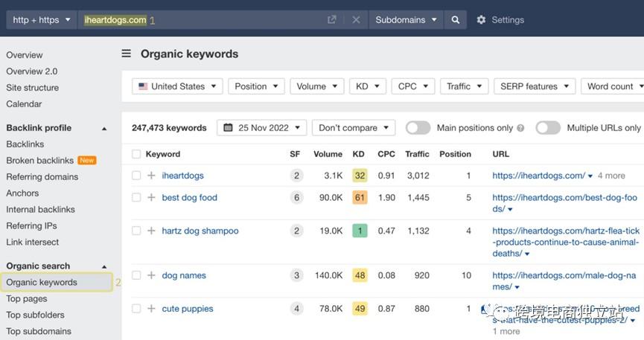Check the hartz dog shampoo checkbox

[x=136, y=231]
